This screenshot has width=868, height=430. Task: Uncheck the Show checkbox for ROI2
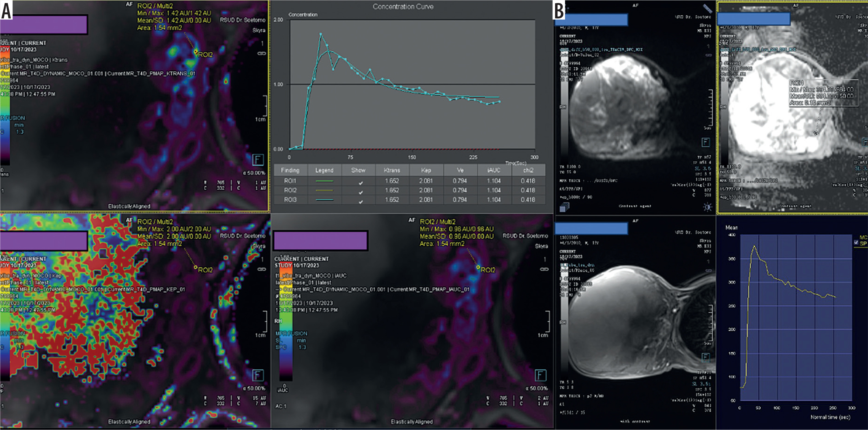(x=361, y=192)
